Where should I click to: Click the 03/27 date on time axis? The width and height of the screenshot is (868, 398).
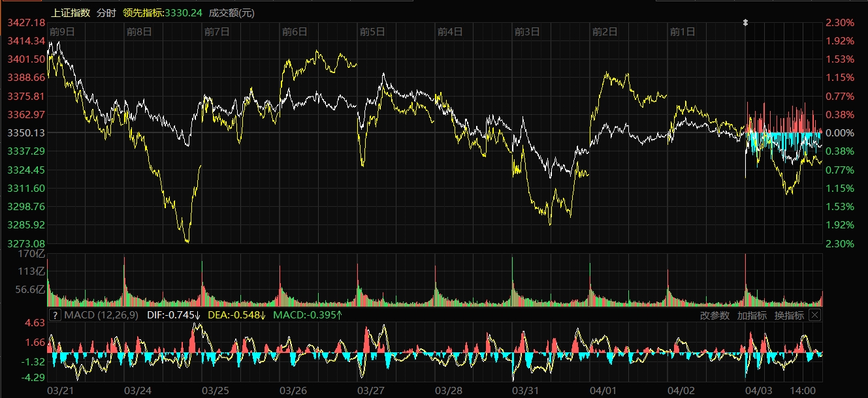[371, 390]
